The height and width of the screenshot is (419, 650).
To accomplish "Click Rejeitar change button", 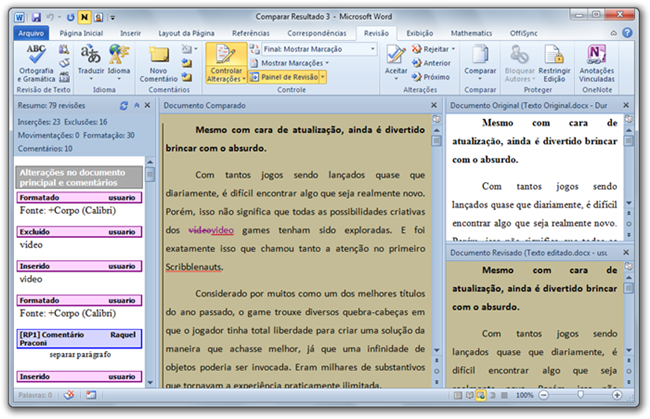I will point(430,49).
